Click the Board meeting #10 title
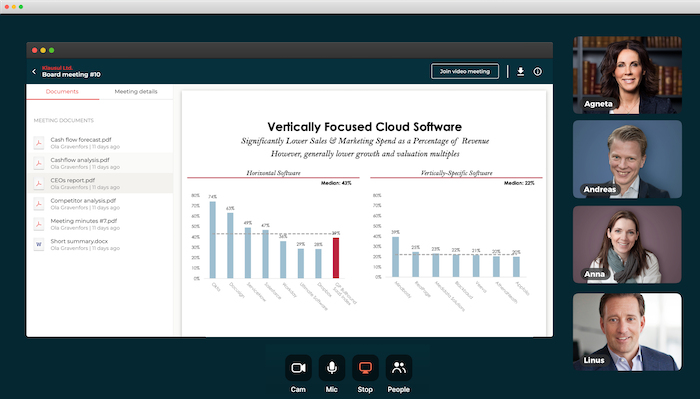The width and height of the screenshot is (700, 399). pyautogui.click(x=71, y=75)
